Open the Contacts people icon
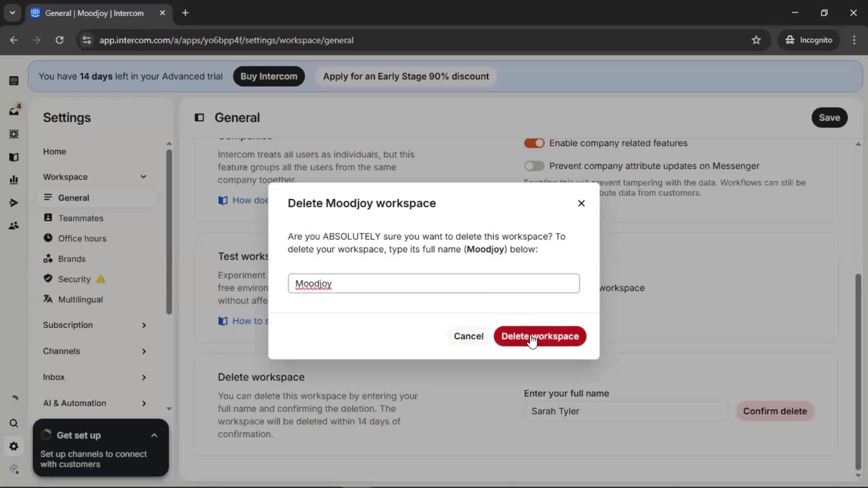The height and width of the screenshot is (488, 868). pyautogui.click(x=14, y=225)
